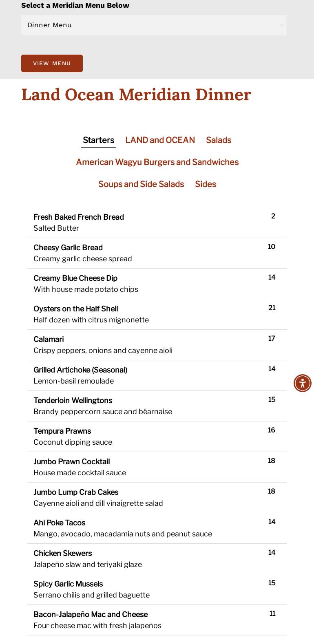Go to Soups and Side Salads
The width and height of the screenshot is (314, 644).
[x=141, y=184]
